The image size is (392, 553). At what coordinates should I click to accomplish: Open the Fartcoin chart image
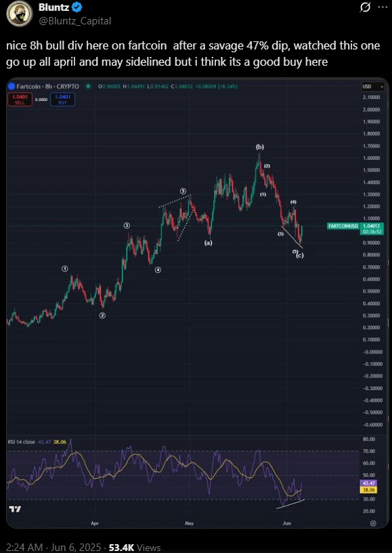click(x=197, y=303)
